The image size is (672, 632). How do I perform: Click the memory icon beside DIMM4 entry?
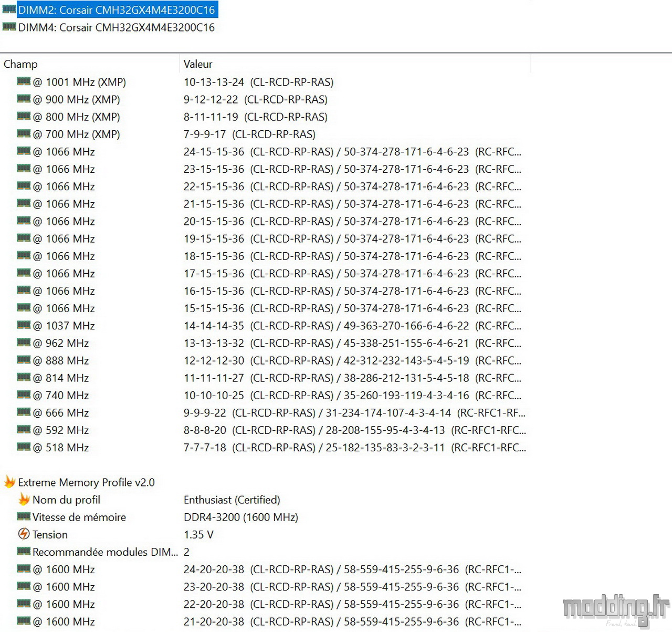point(9,26)
